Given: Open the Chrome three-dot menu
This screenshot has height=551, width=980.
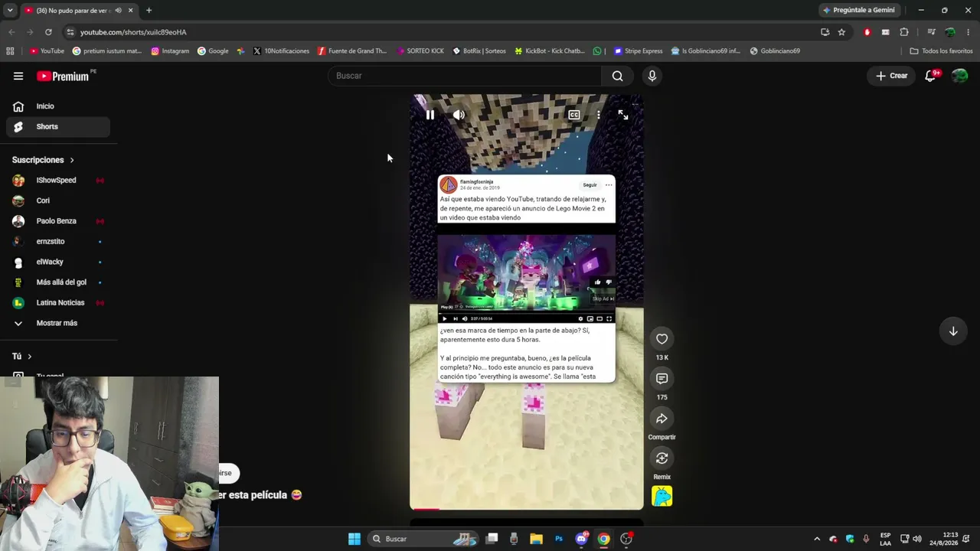Looking at the screenshot, I should (x=969, y=32).
